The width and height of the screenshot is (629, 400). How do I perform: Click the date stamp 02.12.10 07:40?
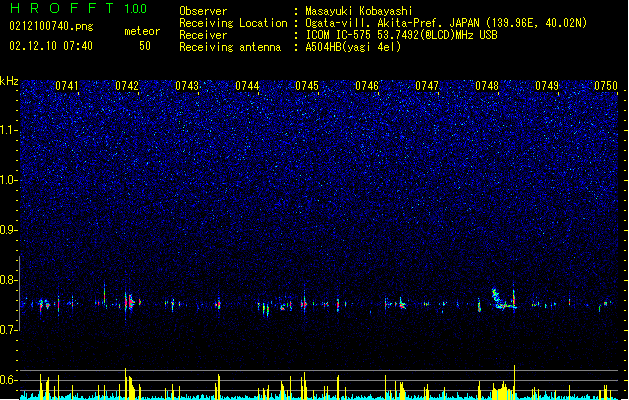51,46
